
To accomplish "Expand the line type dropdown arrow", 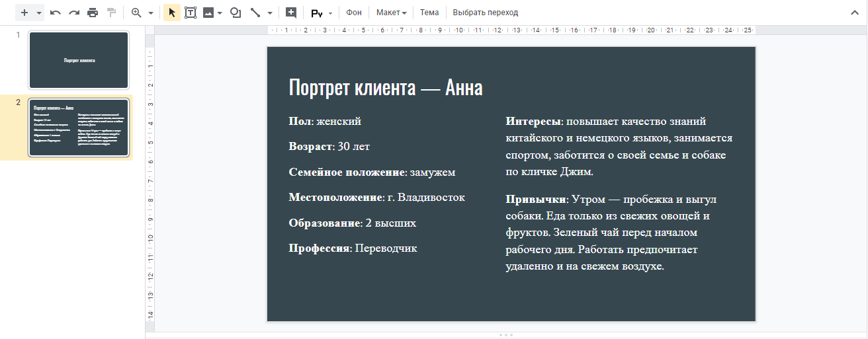I will [x=270, y=13].
